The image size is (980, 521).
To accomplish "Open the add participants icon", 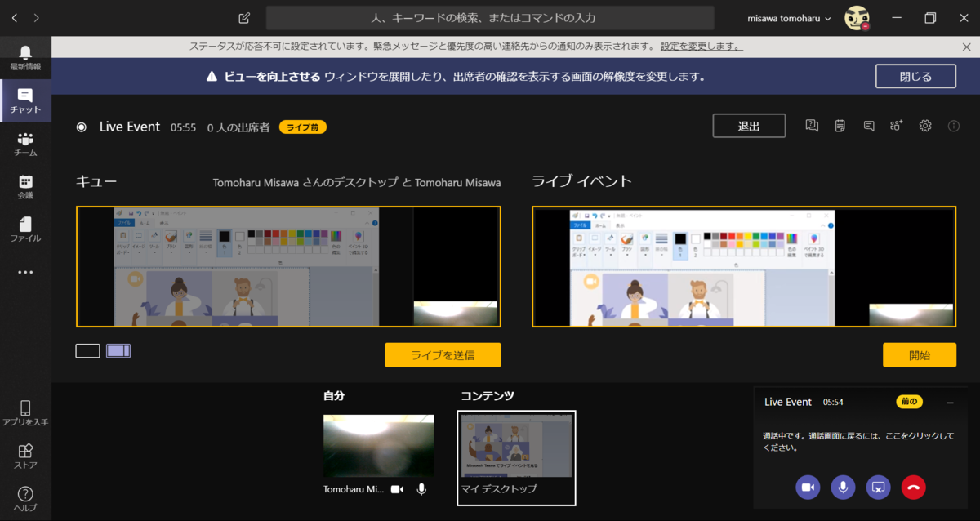I will (897, 126).
